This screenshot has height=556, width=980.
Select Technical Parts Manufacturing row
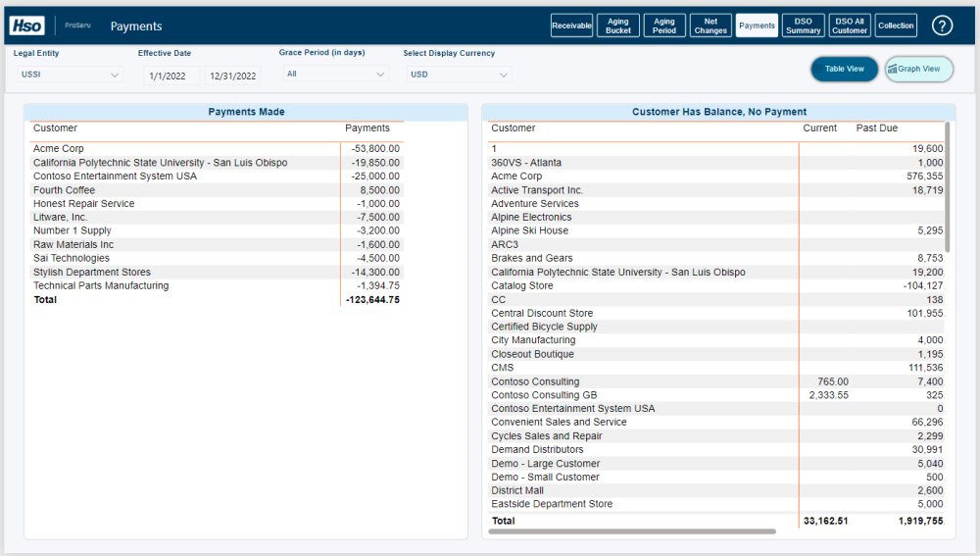point(217,285)
